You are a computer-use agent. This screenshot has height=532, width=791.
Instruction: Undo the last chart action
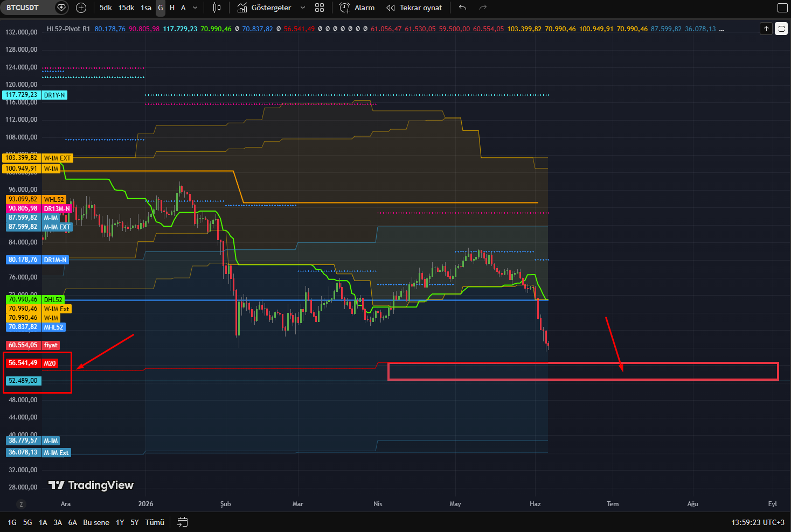pyautogui.click(x=462, y=8)
